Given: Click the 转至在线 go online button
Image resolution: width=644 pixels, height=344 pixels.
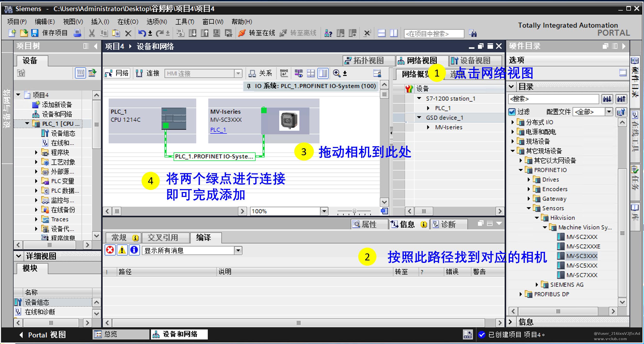Looking at the screenshot, I should pyautogui.click(x=257, y=33).
